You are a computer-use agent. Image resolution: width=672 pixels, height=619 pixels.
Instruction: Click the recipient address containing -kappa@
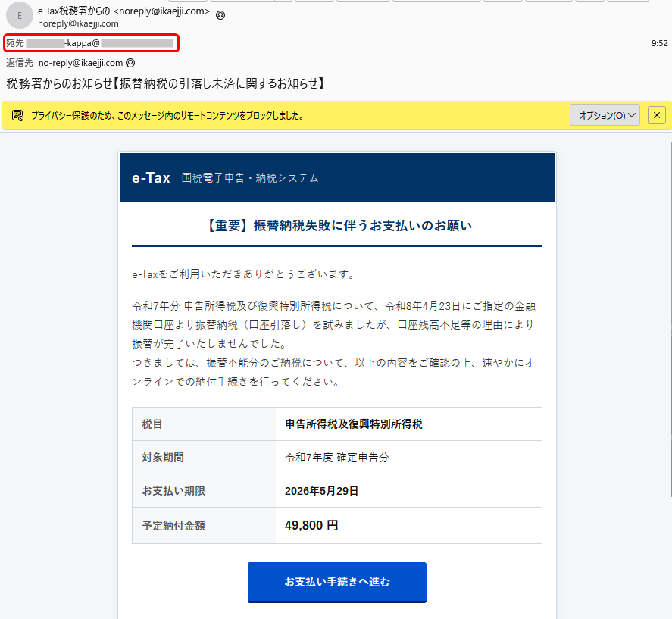pos(99,43)
